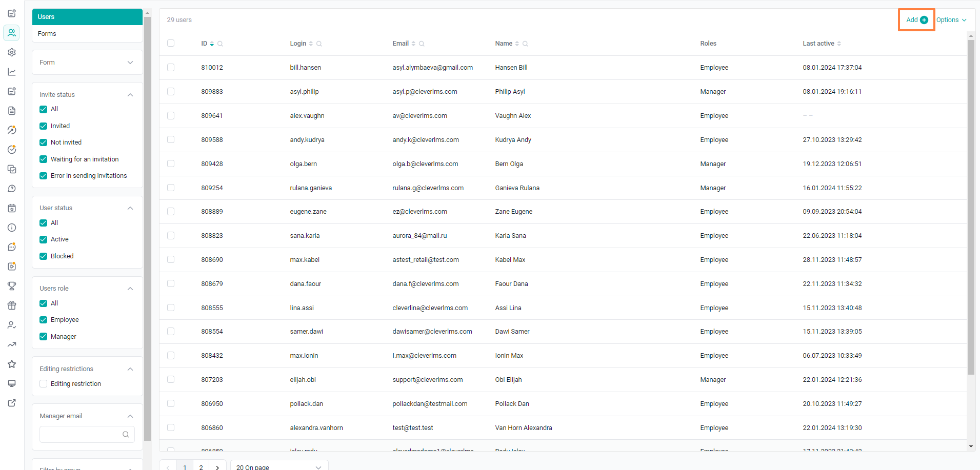The height and width of the screenshot is (470, 980).
Task: Open the trophy icon in left sidebar
Action: pos(12,286)
